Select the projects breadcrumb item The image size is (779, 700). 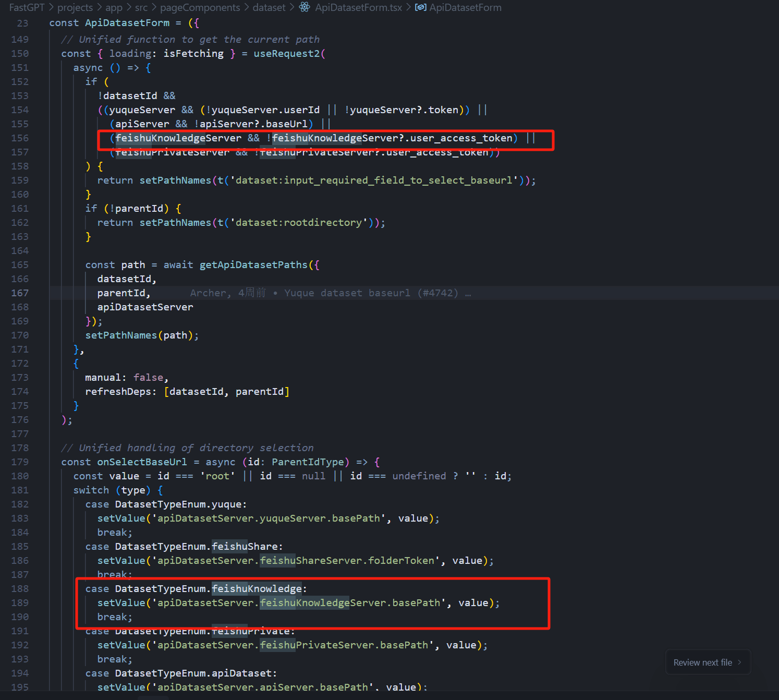click(75, 7)
